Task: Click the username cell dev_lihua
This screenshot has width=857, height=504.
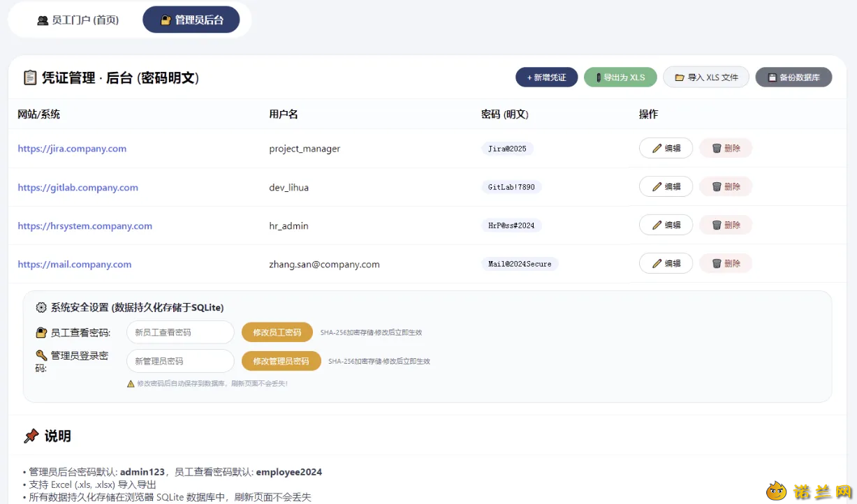Action: pos(288,187)
